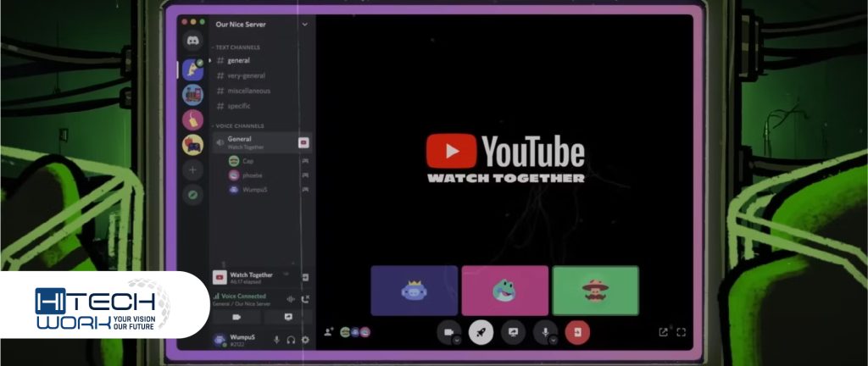
Task: Open the pink price-tag server icon
Action: [192, 119]
